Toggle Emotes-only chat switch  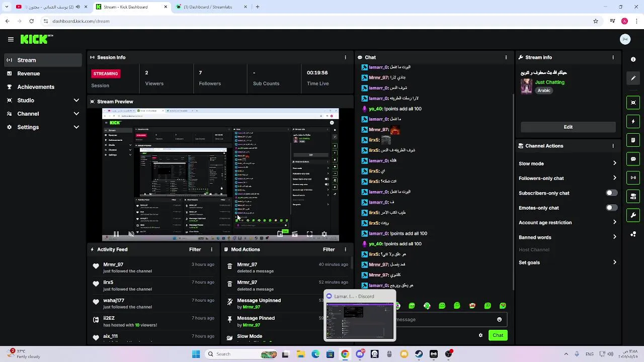click(611, 208)
